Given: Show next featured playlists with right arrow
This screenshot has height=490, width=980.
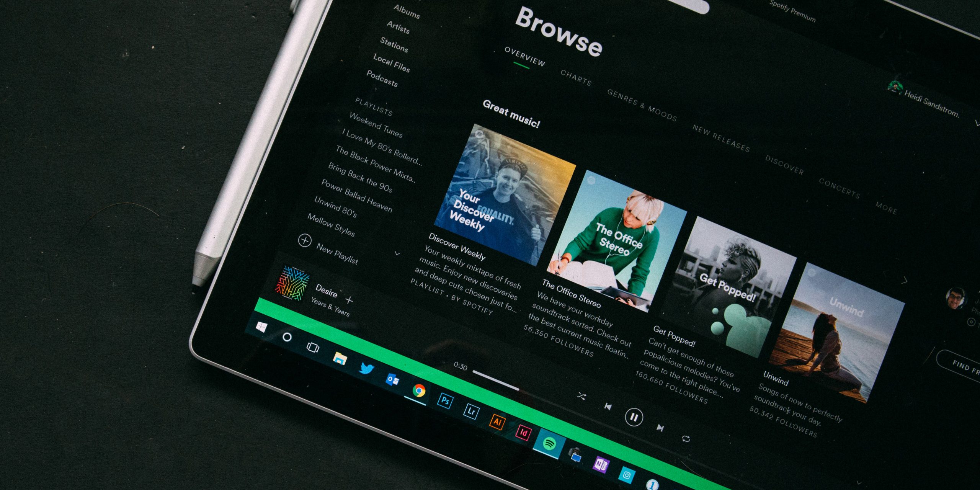Looking at the screenshot, I should click(x=904, y=281).
